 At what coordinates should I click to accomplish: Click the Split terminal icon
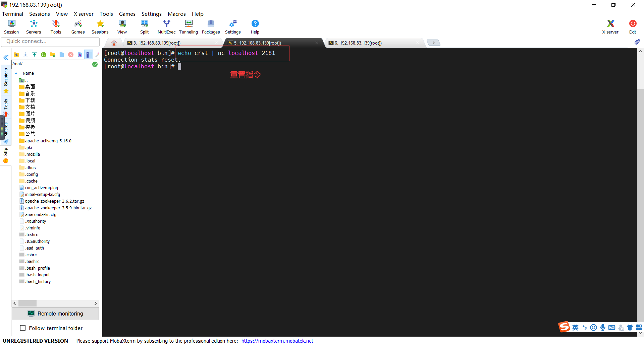[145, 27]
